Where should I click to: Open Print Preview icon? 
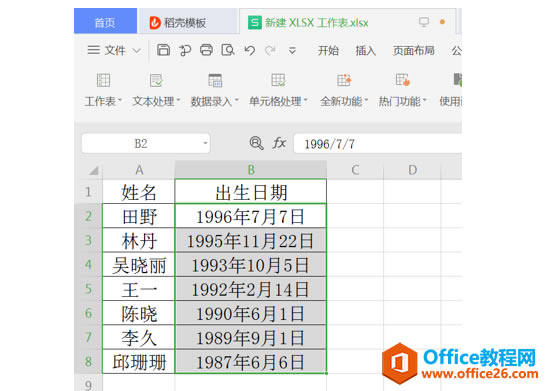tap(228, 50)
